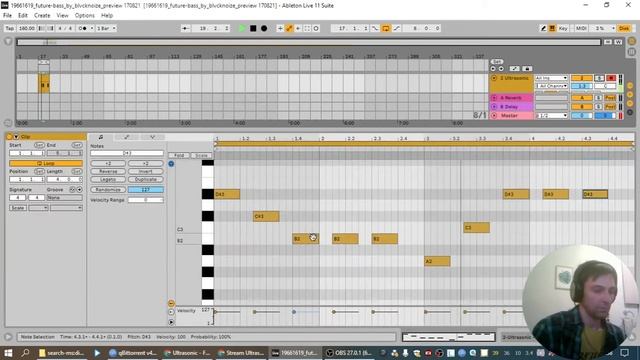Toggle the Automation Arm icon
Screen dimensions: 640x360
289,28
